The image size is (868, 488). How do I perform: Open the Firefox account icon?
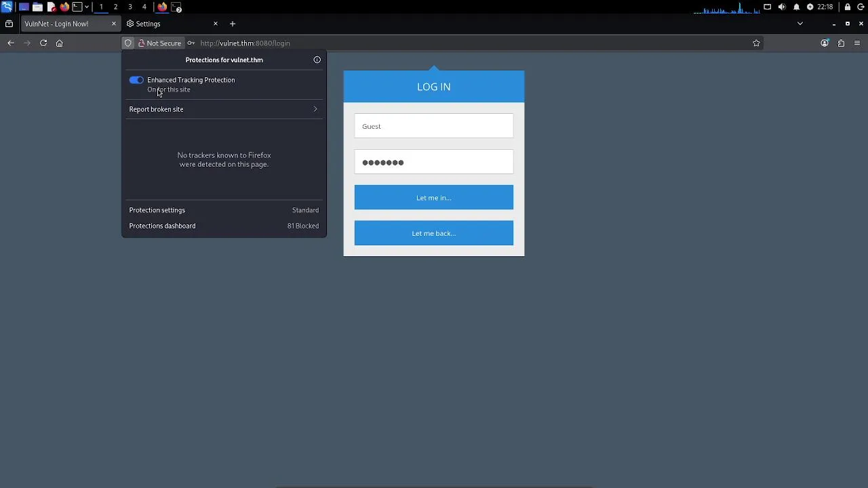[x=825, y=43]
